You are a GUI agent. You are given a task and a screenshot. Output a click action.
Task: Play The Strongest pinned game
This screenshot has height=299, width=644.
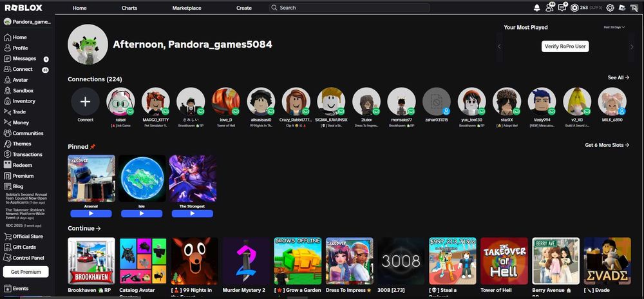point(192,213)
